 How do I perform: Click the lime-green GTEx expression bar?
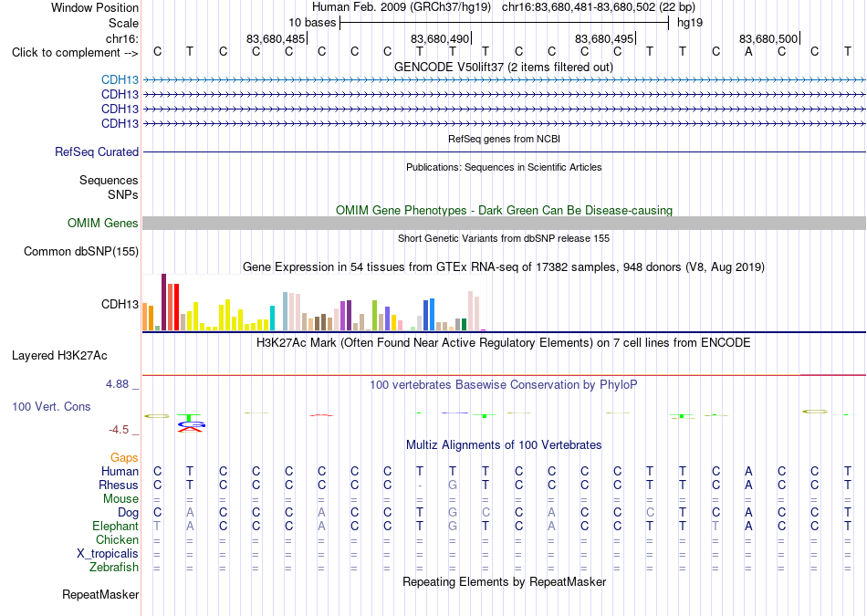374,315
